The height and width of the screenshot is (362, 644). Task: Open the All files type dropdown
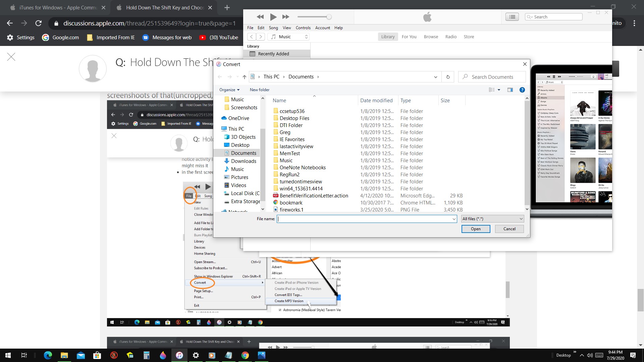tap(492, 219)
